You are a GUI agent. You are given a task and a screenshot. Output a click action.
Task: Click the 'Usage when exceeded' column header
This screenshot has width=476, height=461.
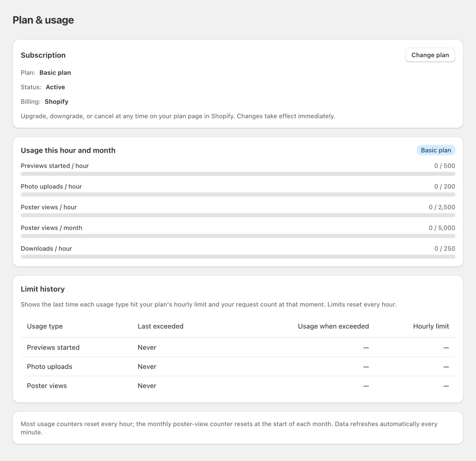334,326
